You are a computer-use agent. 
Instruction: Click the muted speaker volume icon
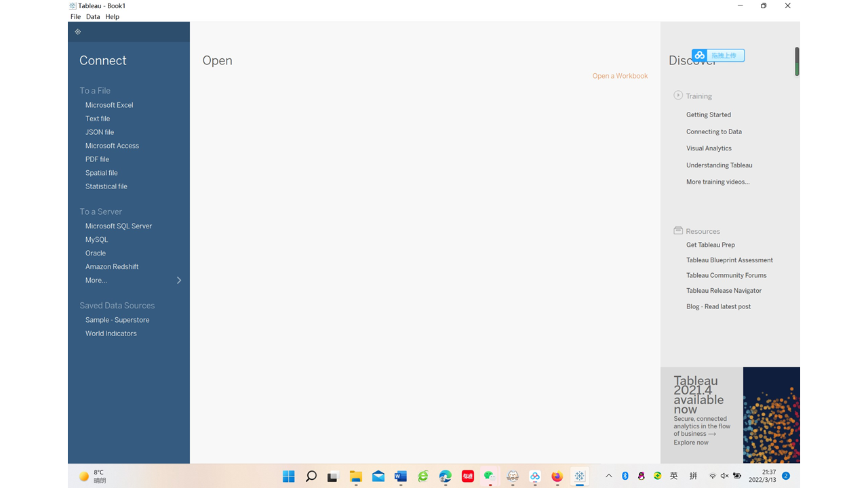[x=724, y=476]
